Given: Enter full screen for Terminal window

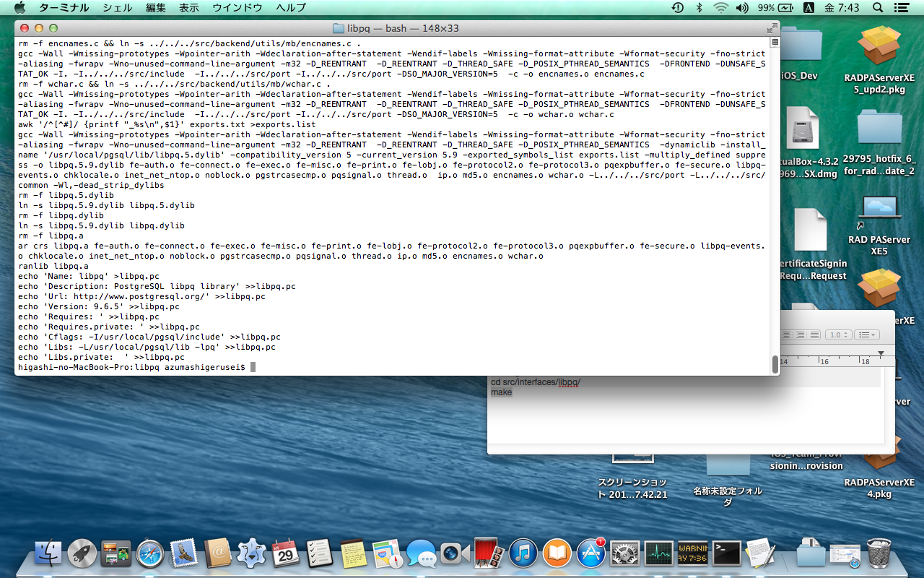Looking at the screenshot, I should tap(772, 28).
